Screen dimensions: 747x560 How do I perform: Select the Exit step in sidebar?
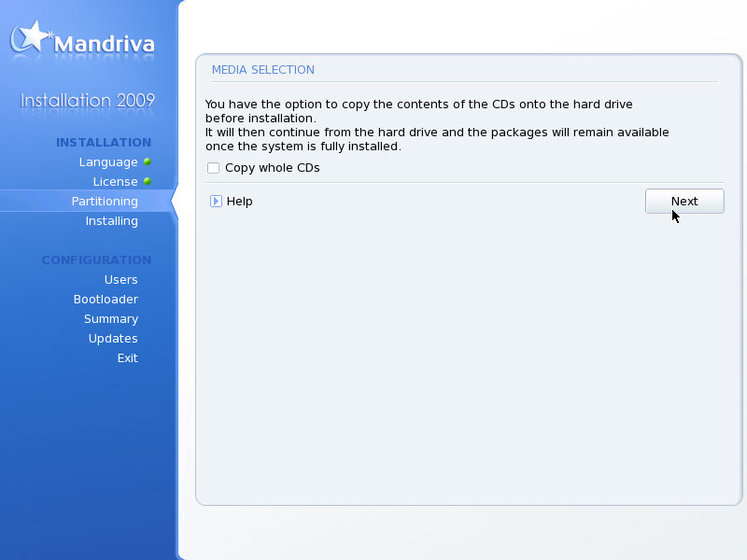click(x=128, y=357)
